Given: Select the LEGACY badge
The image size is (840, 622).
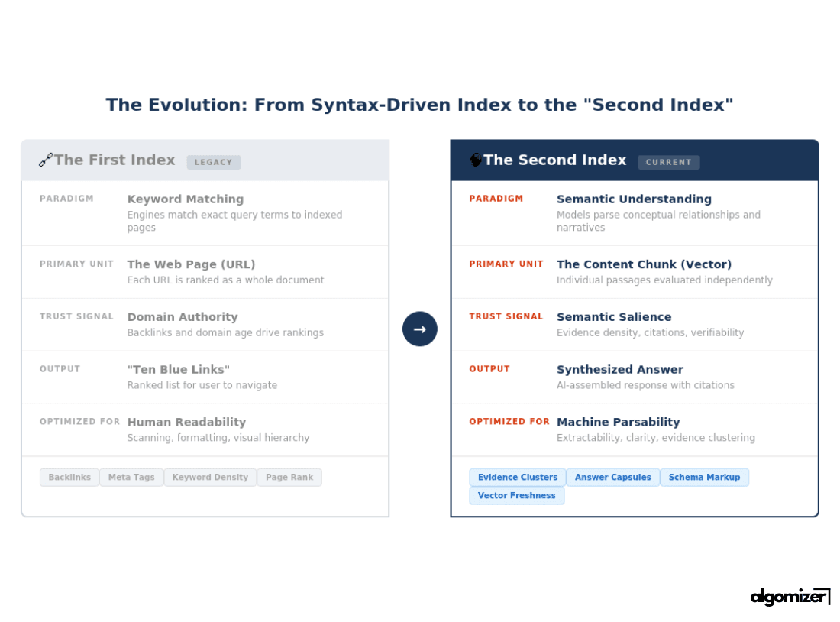Looking at the screenshot, I should tap(214, 162).
